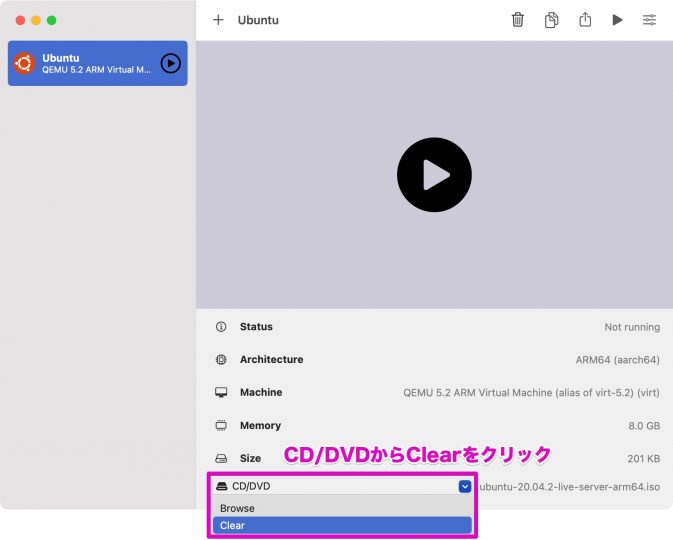Minimize the window with the yellow button

pyautogui.click(x=36, y=20)
